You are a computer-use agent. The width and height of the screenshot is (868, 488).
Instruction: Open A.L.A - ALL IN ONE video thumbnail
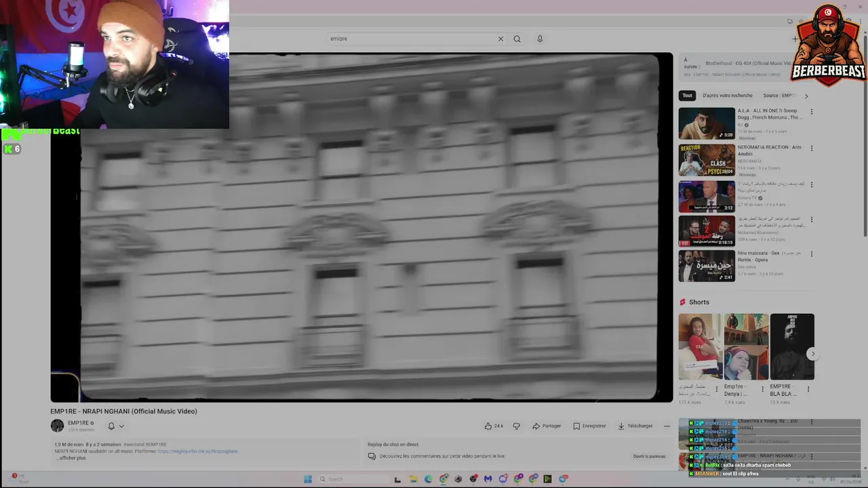click(707, 123)
